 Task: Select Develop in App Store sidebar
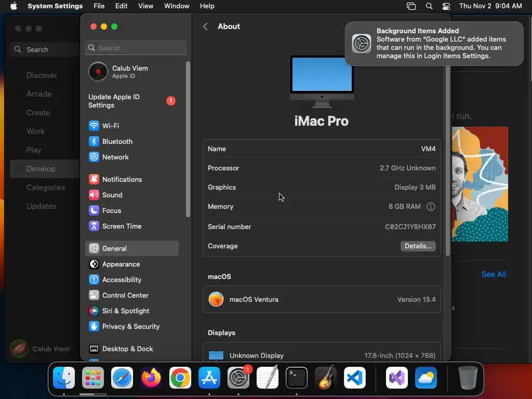click(x=45, y=169)
